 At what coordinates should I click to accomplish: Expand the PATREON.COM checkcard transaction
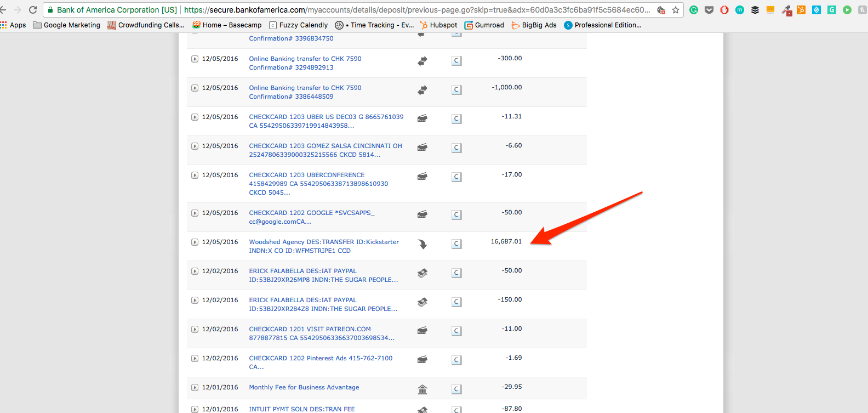tap(195, 329)
